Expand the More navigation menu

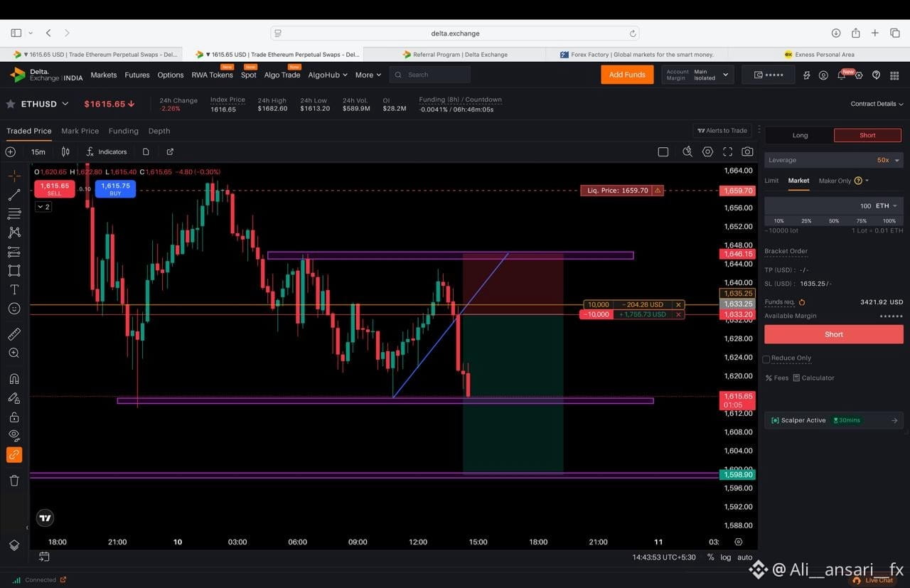(x=368, y=75)
